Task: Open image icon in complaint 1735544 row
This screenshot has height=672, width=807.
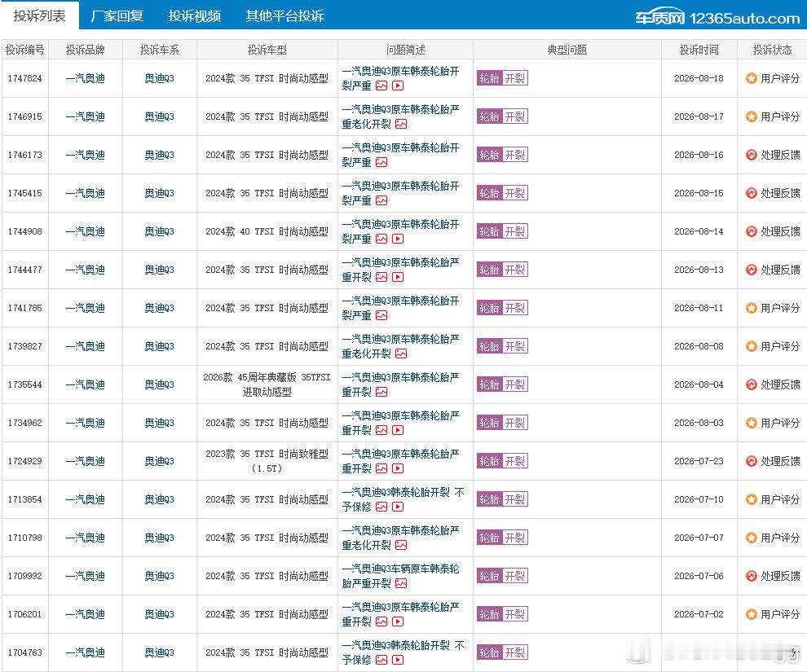Action: pos(381,393)
